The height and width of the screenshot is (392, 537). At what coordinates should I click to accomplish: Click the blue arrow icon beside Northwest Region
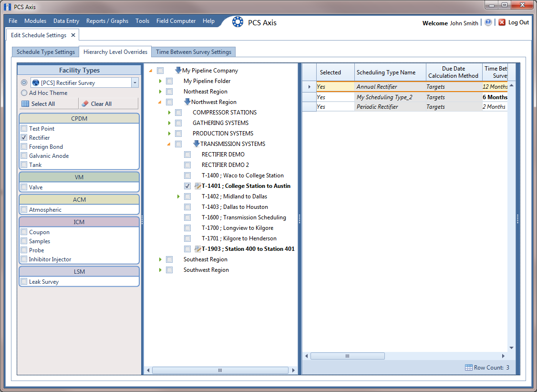(187, 102)
